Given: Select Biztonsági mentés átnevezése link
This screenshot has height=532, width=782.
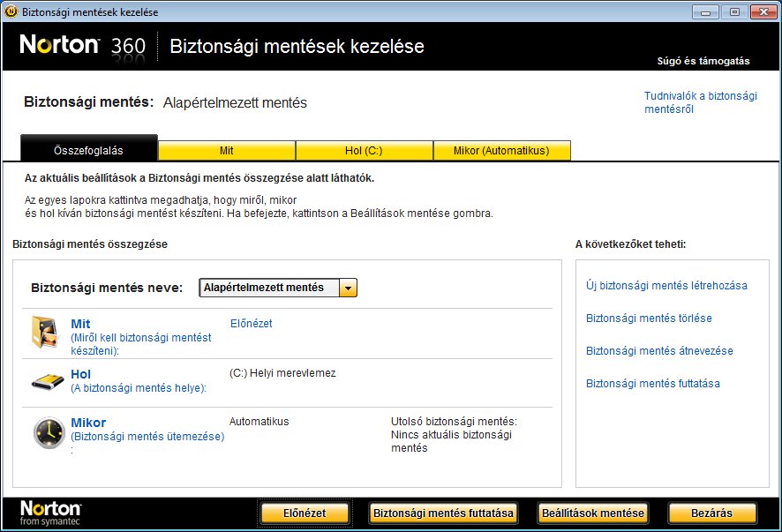Looking at the screenshot, I should pos(659,351).
